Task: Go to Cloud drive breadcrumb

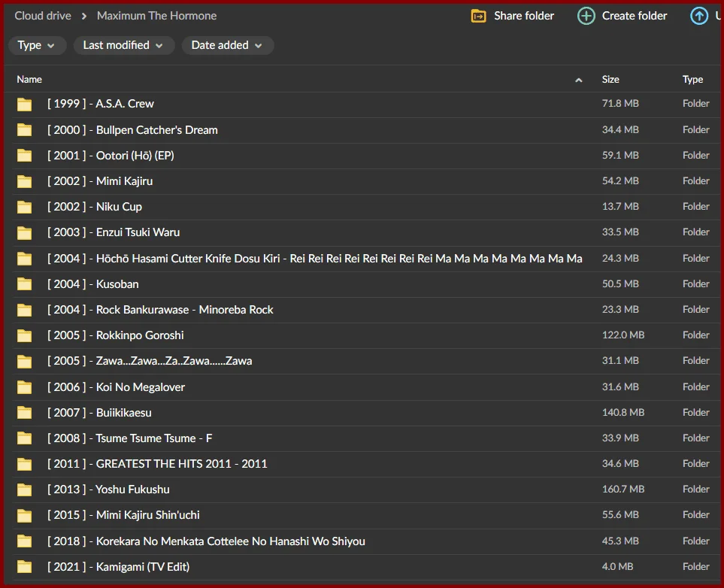Action: [43, 16]
